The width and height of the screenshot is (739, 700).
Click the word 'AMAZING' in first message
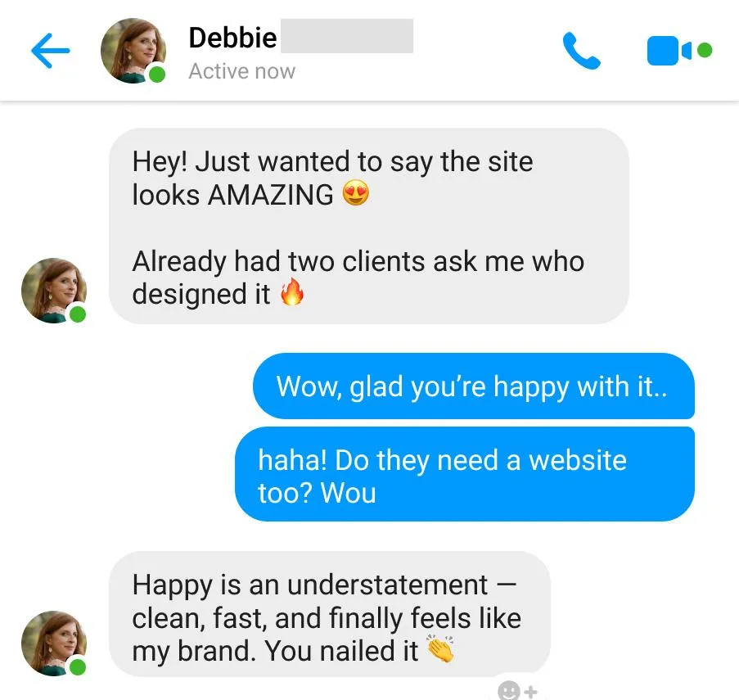point(271,195)
